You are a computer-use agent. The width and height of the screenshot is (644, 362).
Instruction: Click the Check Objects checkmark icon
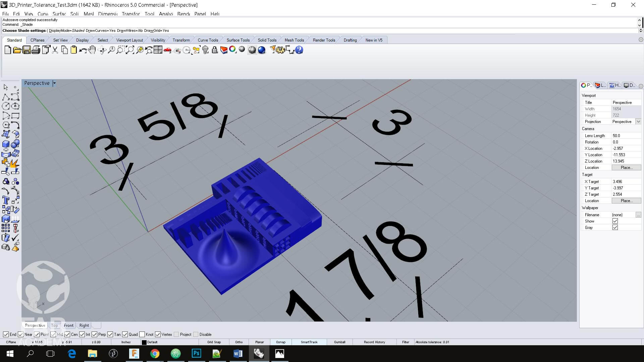(x=15, y=238)
